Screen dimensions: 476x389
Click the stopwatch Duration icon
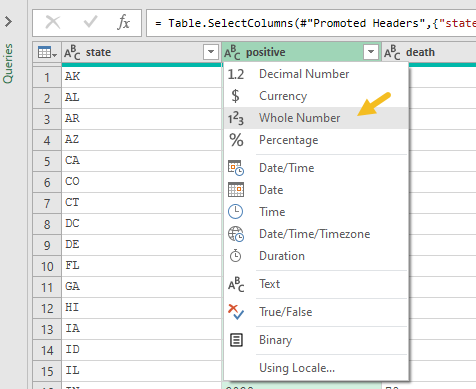(x=236, y=256)
